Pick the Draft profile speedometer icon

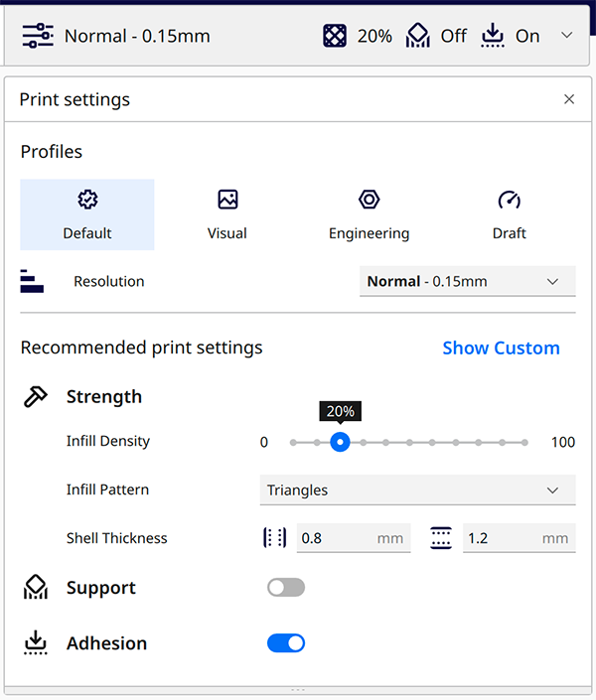509,200
